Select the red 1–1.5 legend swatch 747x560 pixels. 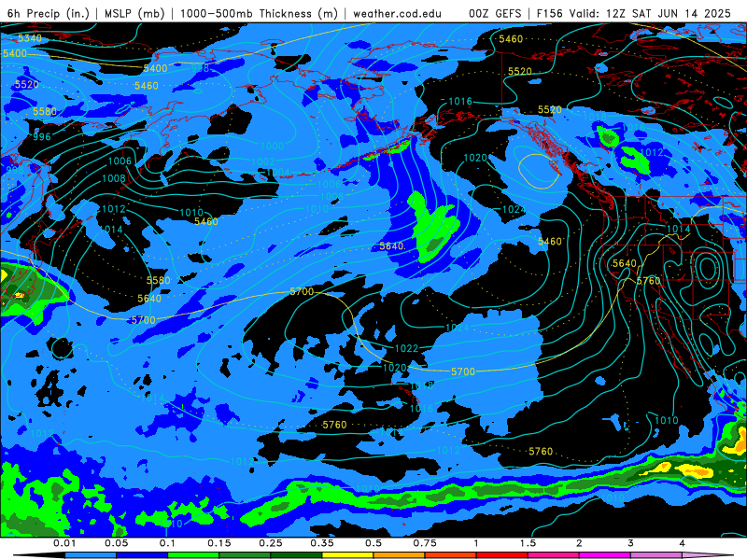pos(501,555)
